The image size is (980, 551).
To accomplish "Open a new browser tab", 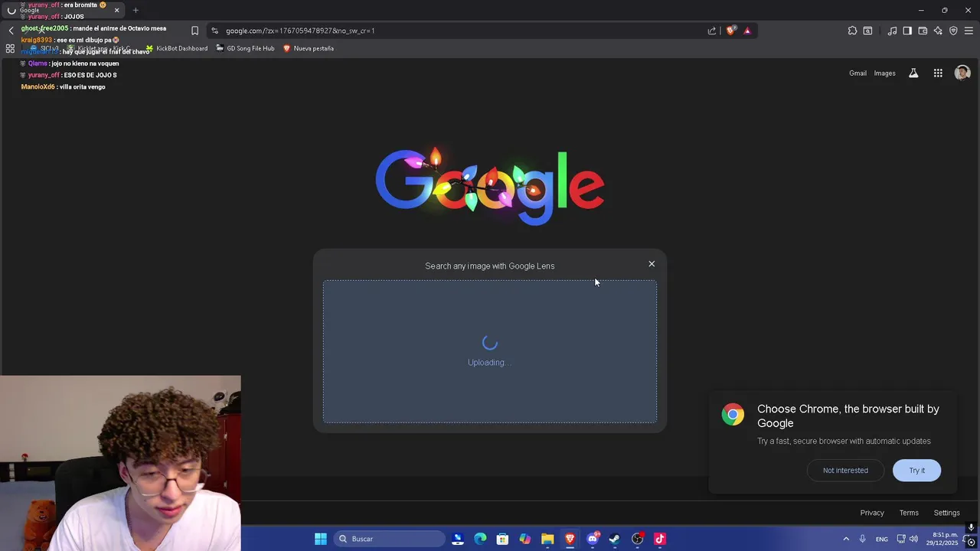I will point(136,10).
